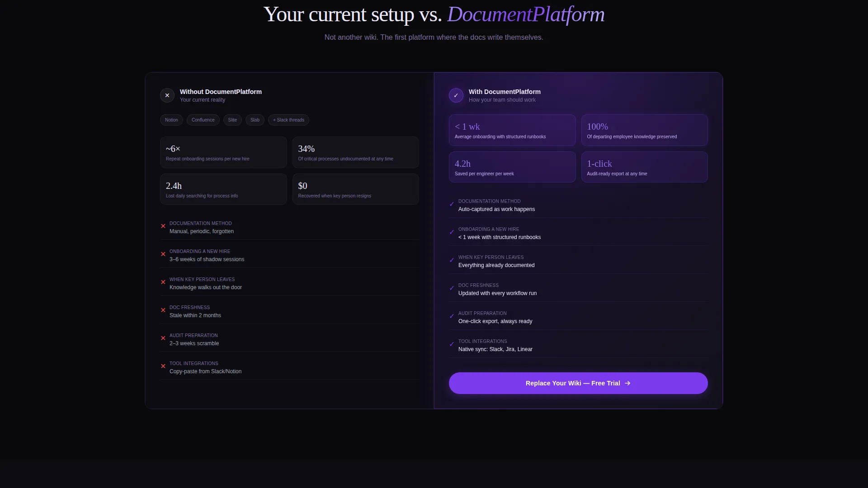Click purple checkmark beside < 1 week with structured runbooks
The height and width of the screenshot is (488, 868).
(x=452, y=232)
